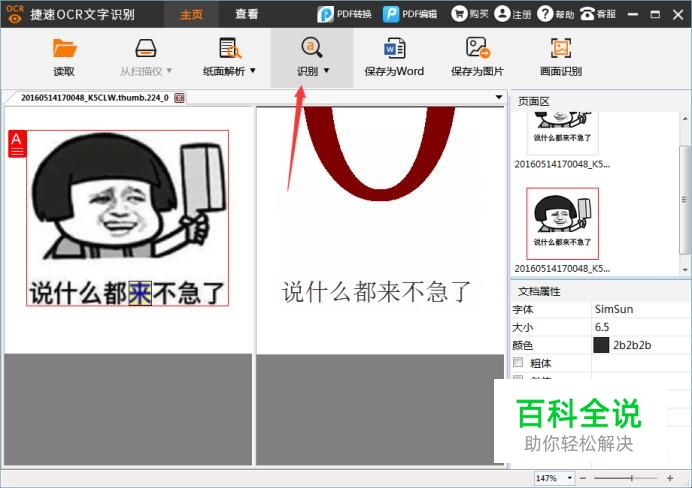The width and height of the screenshot is (692, 488).
Task: Expand the 从扫描仪 dropdown arrow
Action: click(169, 70)
